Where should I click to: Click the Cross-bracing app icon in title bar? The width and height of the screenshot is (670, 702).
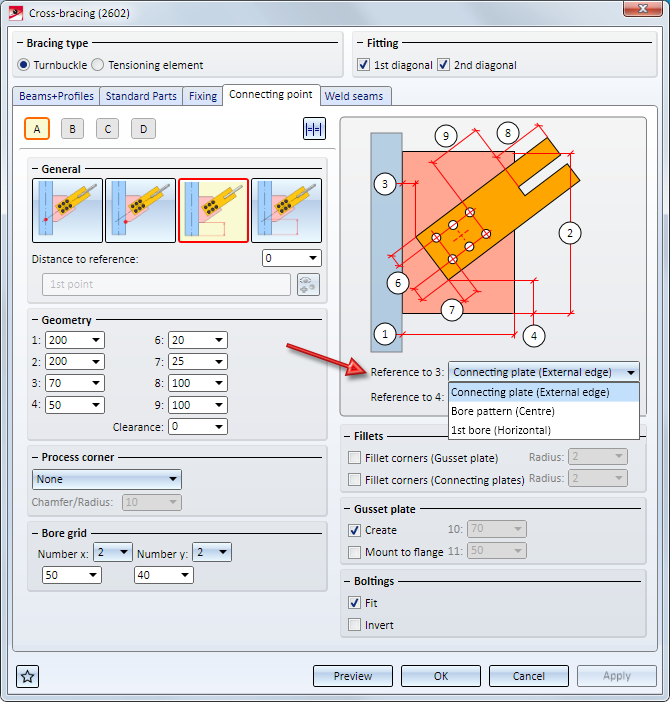pyautogui.click(x=16, y=13)
